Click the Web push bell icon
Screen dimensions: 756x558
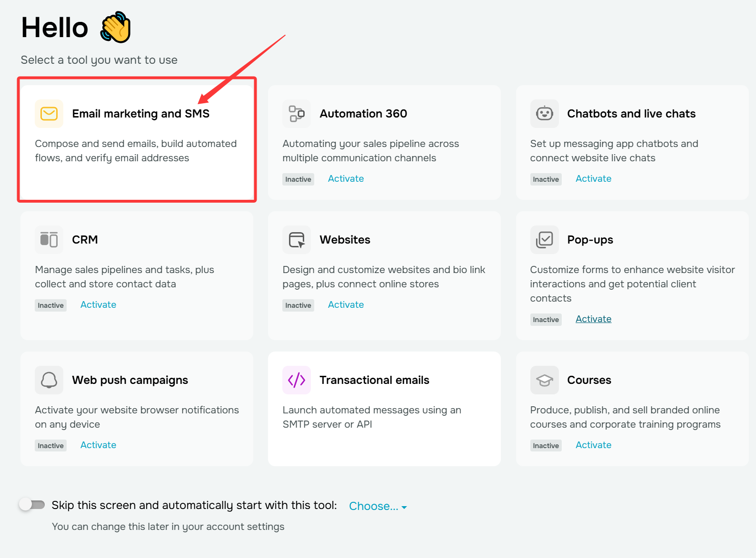pyautogui.click(x=49, y=380)
